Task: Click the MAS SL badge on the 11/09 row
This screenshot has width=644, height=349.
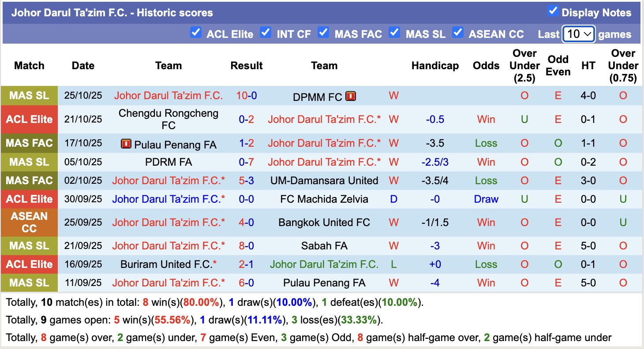Action: 29,282
